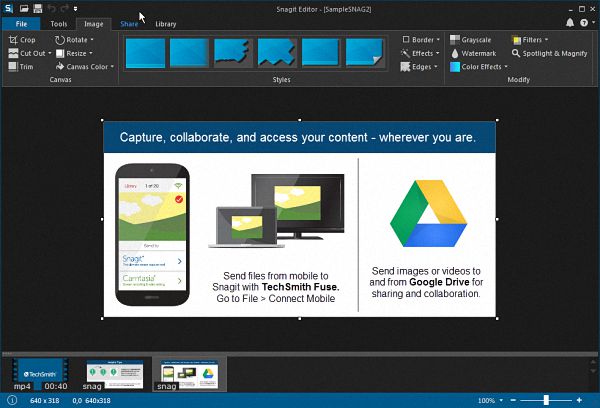The image size is (600, 408).
Task: Switch to the Tools tab
Action: 59,23
